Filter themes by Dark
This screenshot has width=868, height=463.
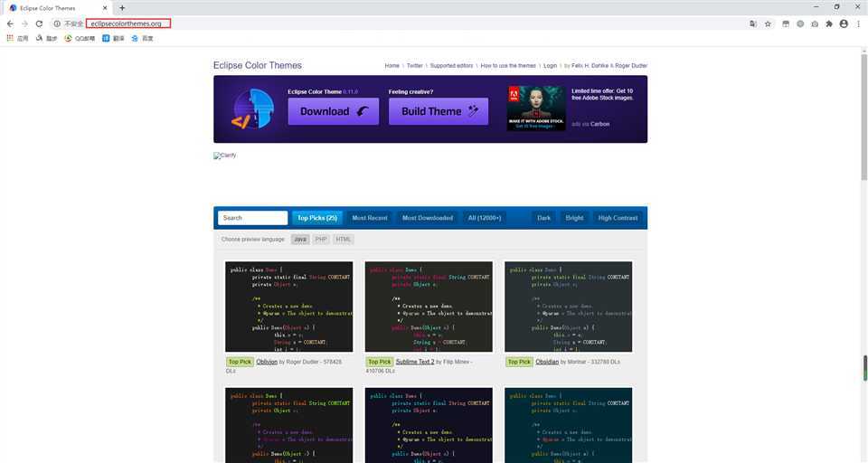coord(543,218)
